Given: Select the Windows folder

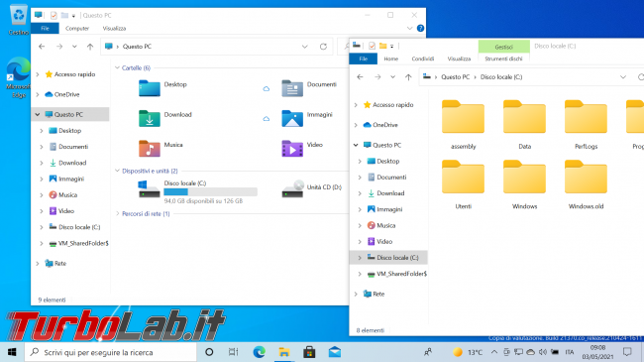Looking at the screenshot, I should click(x=524, y=184).
